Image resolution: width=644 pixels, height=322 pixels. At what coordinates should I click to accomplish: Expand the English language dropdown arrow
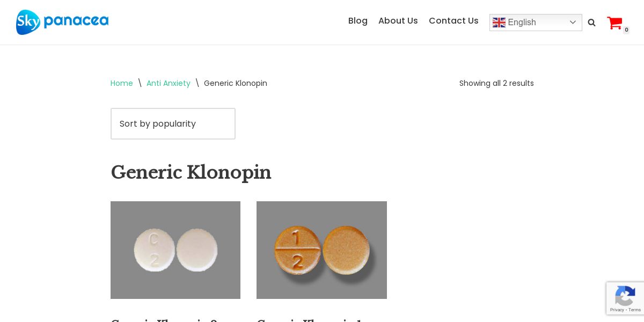(573, 23)
